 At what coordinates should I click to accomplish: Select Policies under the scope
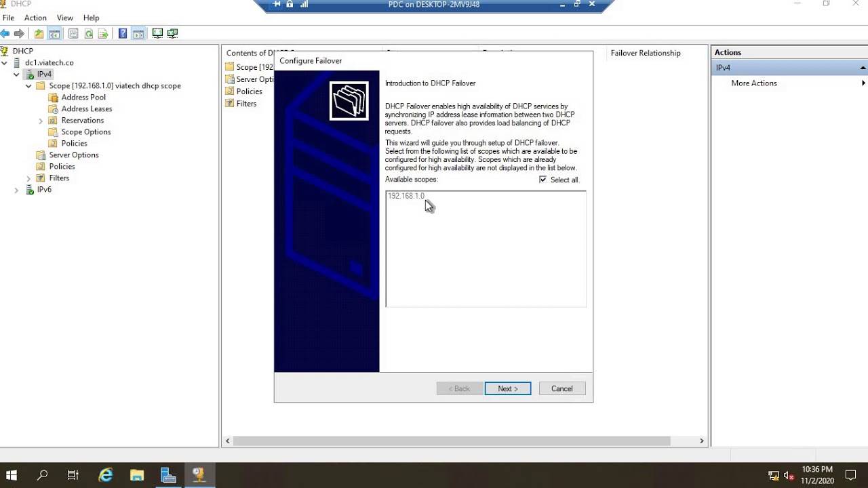(74, 143)
